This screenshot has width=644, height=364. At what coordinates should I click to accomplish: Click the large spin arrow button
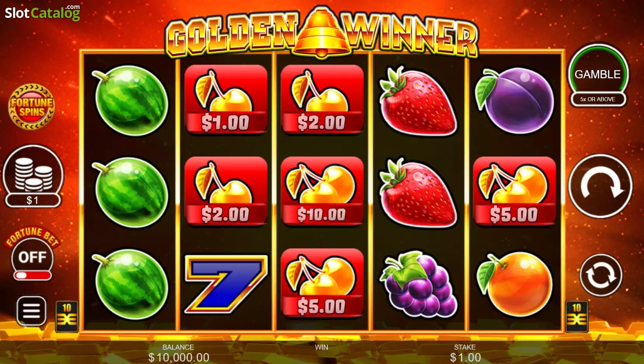click(600, 186)
